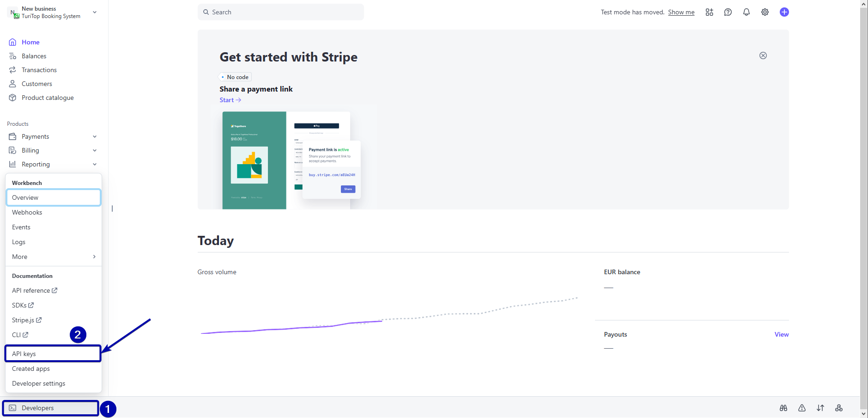The image size is (868, 418).
Task: Open the Customers section
Action: [36, 84]
